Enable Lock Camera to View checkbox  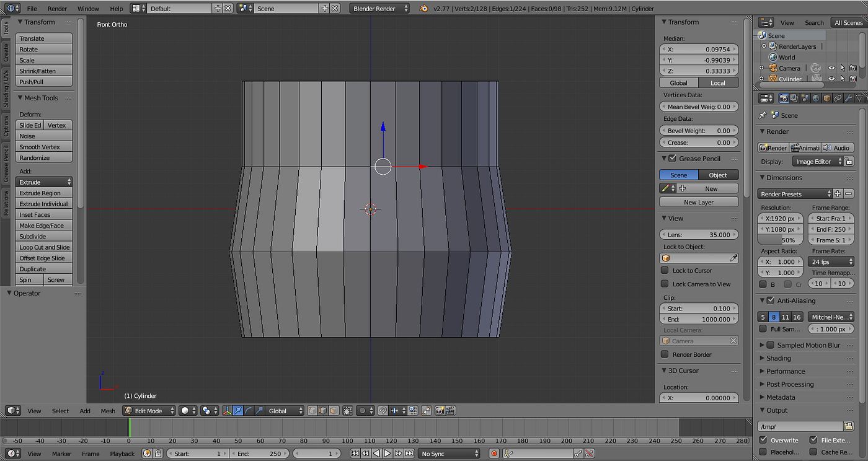[665, 284]
